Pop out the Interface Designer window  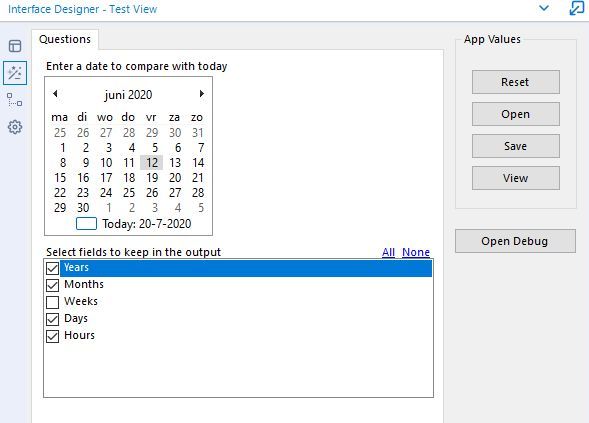click(x=577, y=8)
